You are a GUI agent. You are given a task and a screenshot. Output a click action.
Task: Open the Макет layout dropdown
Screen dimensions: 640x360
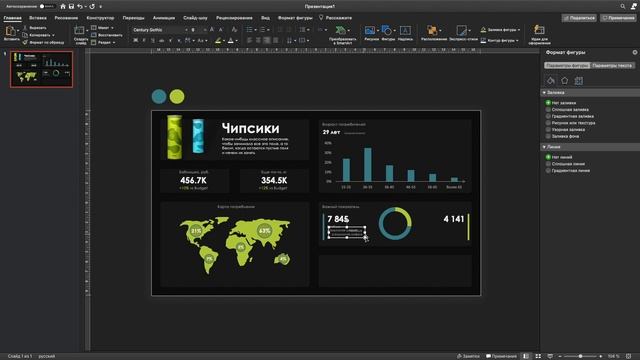point(102,28)
